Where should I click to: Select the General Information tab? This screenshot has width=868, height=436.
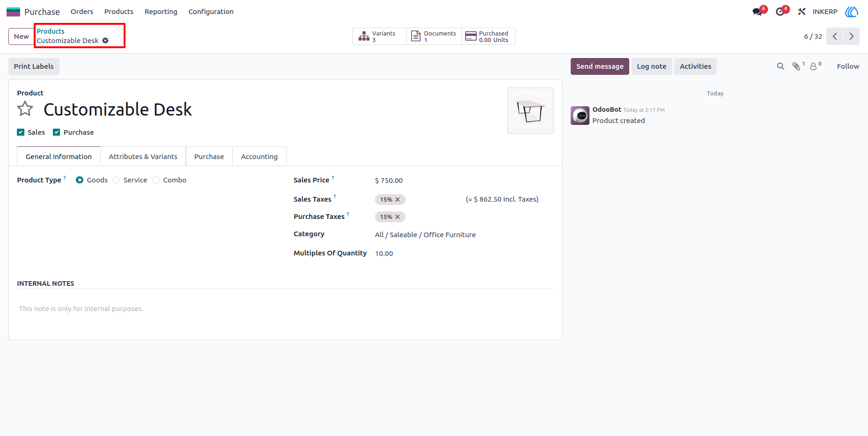(x=59, y=157)
